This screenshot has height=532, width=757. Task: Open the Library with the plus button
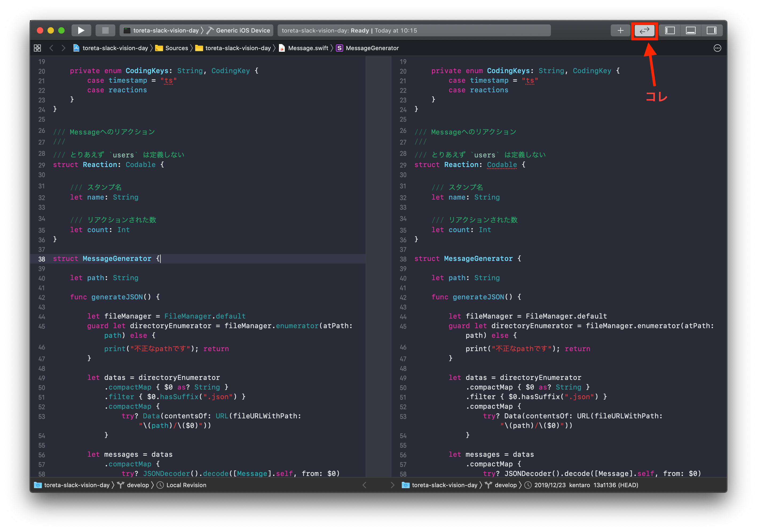621,30
